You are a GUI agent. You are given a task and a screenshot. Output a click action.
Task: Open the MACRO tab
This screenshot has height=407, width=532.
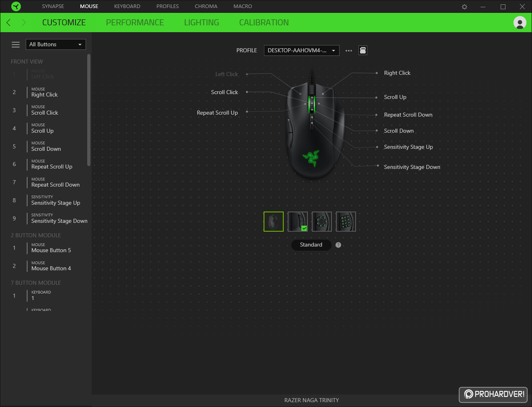(243, 6)
